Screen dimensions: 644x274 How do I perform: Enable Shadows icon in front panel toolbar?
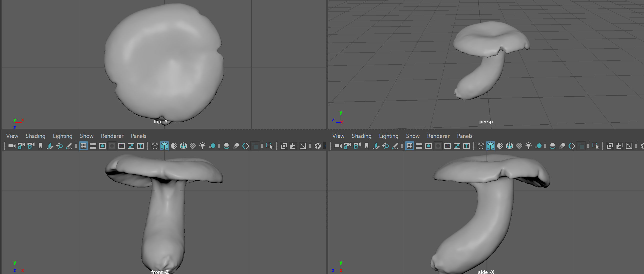click(x=212, y=146)
